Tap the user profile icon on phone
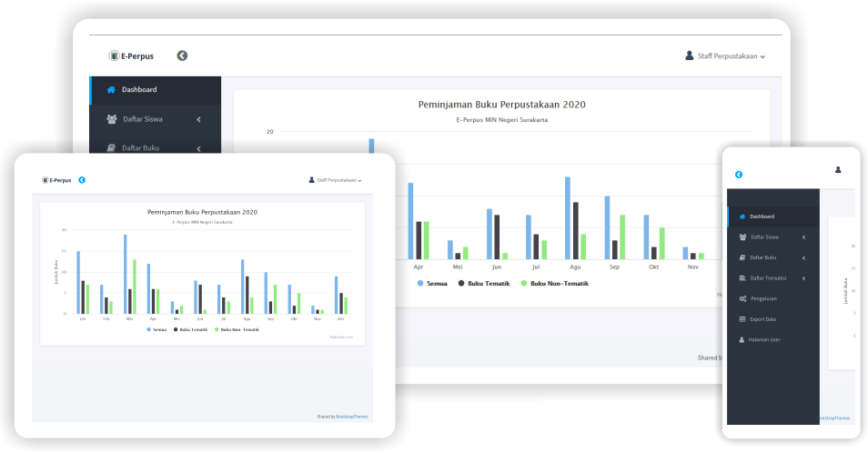 pyautogui.click(x=838, y=169)
